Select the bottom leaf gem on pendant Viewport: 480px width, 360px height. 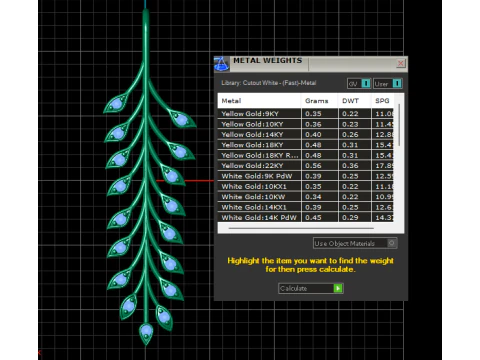146,332
